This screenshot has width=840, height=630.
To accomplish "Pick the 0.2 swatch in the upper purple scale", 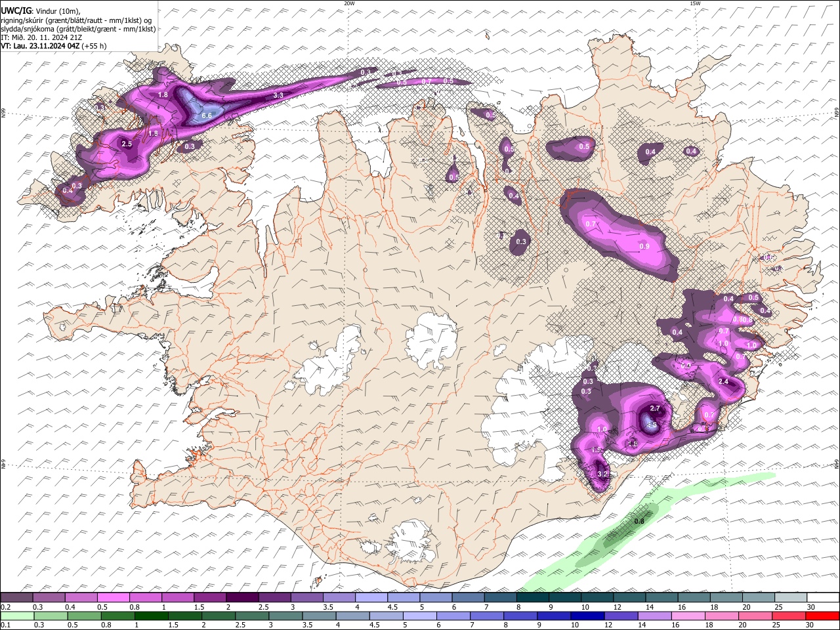I will (x=16, y=598).
